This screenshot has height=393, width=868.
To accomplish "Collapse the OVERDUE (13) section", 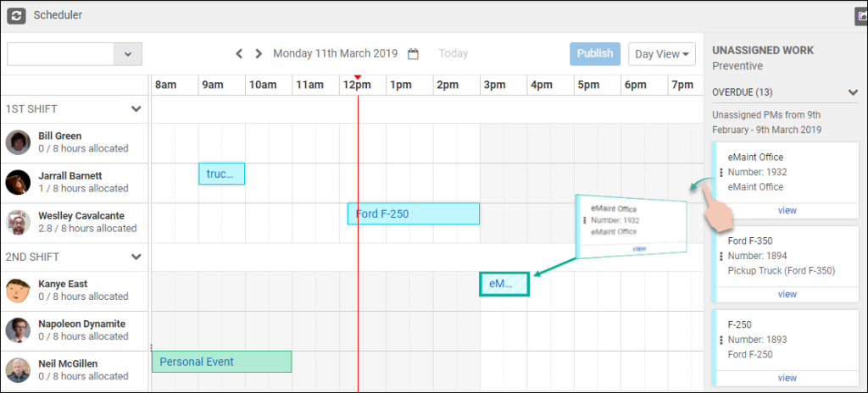I will point(853,91).
